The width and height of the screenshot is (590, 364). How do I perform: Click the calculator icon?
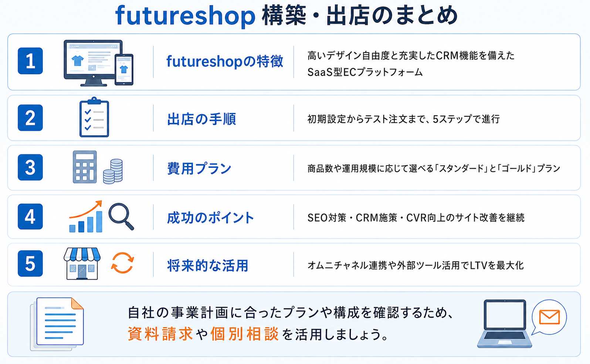click(x=85, y=167)
